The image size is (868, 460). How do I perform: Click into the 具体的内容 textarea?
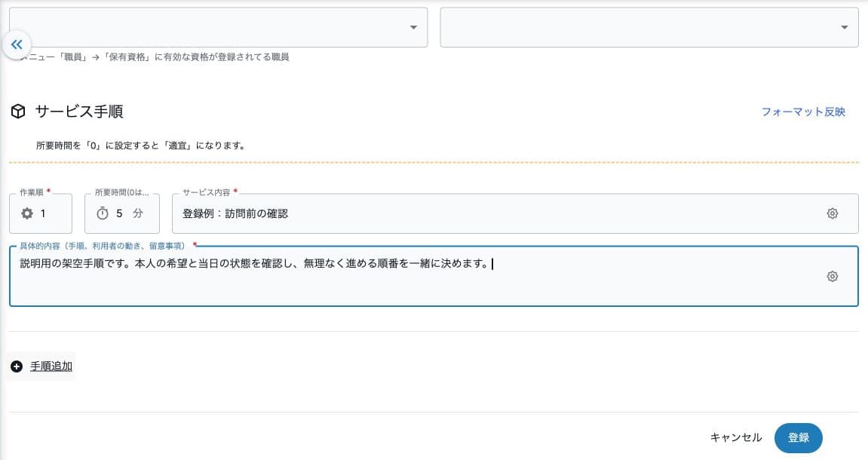click(434, 276)
